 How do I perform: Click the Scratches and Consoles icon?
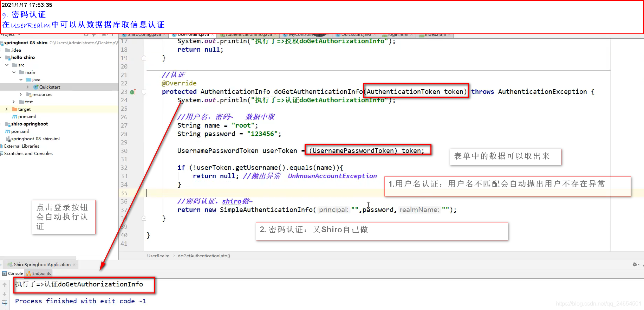2,153
